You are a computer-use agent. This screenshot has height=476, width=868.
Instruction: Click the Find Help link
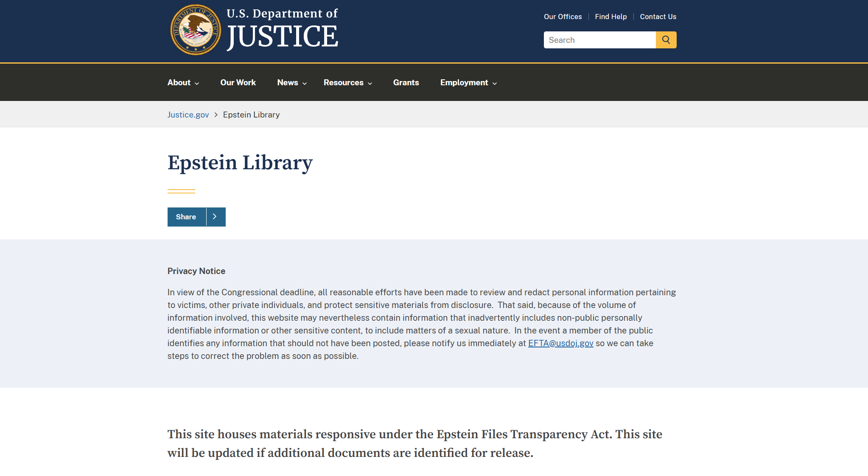610,17
